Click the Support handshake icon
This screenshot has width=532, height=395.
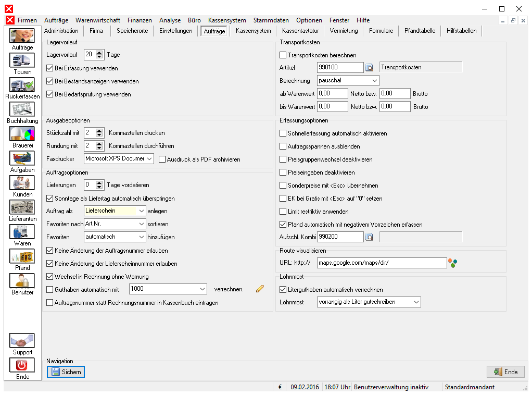pos(22,340)
